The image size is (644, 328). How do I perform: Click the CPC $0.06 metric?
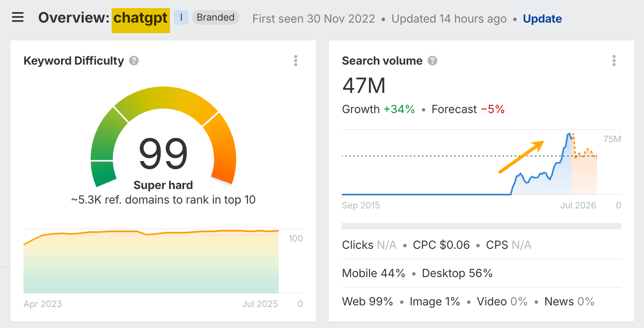(441, 245)
